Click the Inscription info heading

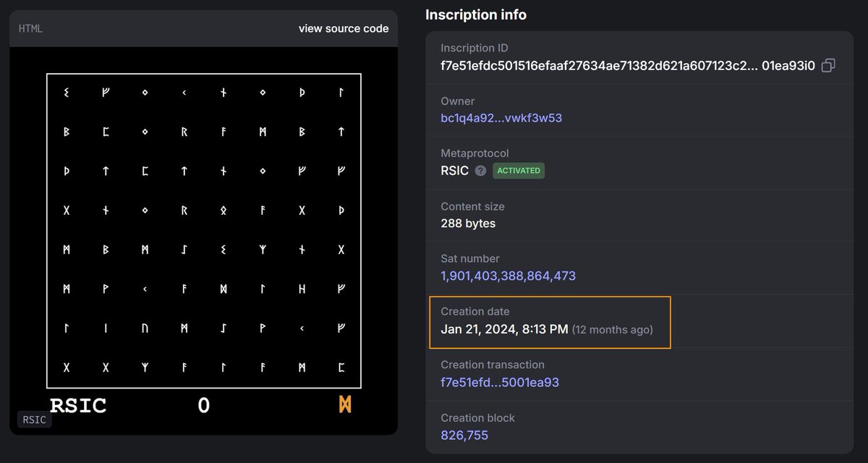[476, 14]
